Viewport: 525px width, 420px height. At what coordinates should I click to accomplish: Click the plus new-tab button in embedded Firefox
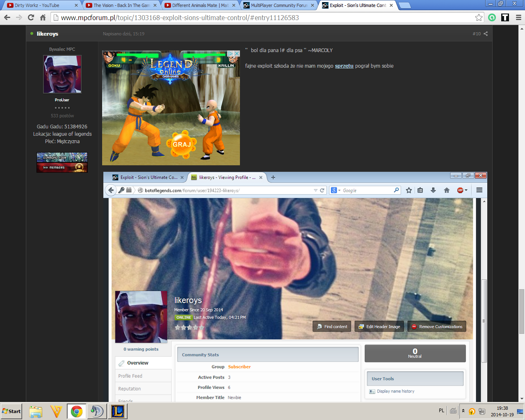point(273,177)
